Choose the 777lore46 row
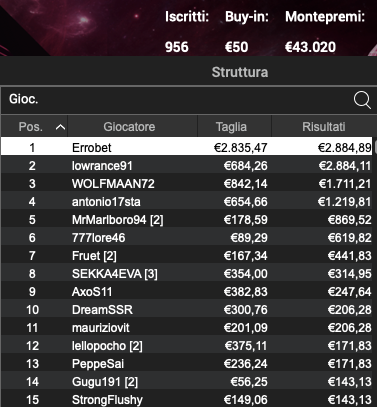377x407 pixels. pyautogui.click(x=187, y=238)
